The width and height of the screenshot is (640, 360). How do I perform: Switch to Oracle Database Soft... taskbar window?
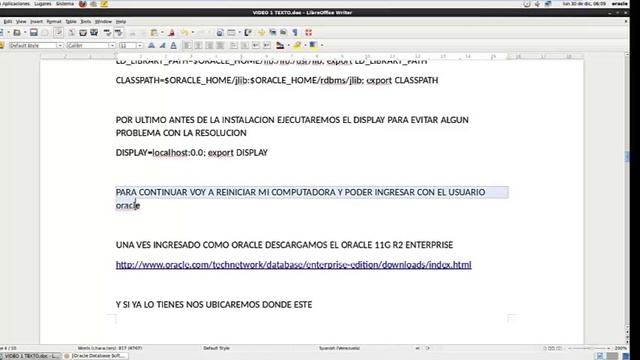pyautogui.click(x=96, y=356)
